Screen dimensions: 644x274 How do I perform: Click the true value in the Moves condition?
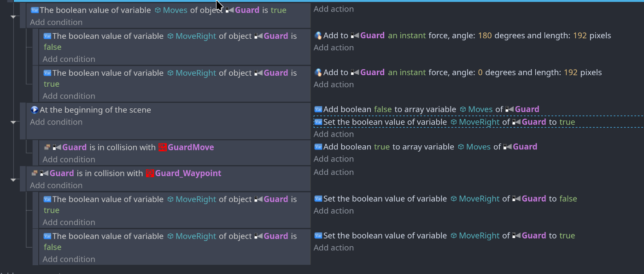point(278,10)
